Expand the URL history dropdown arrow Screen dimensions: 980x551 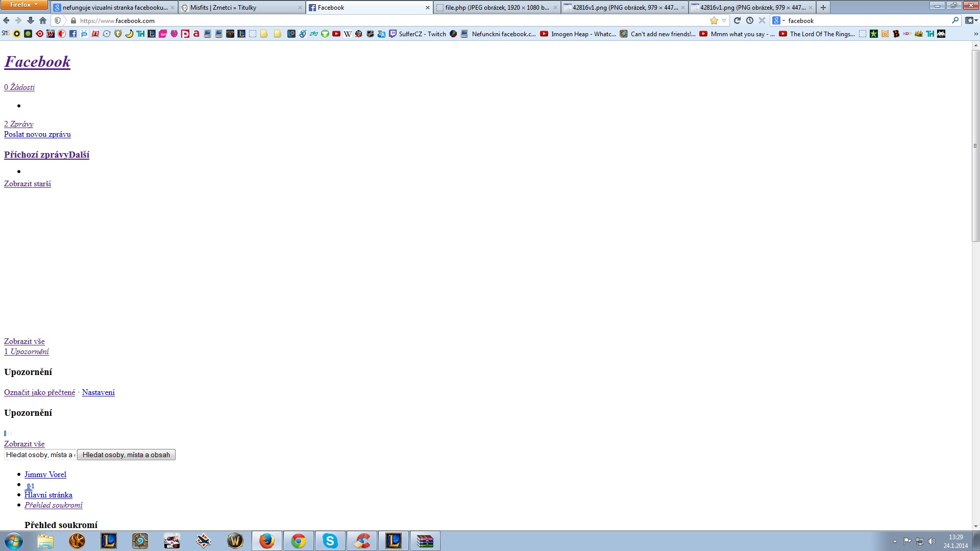click(724, 20)
